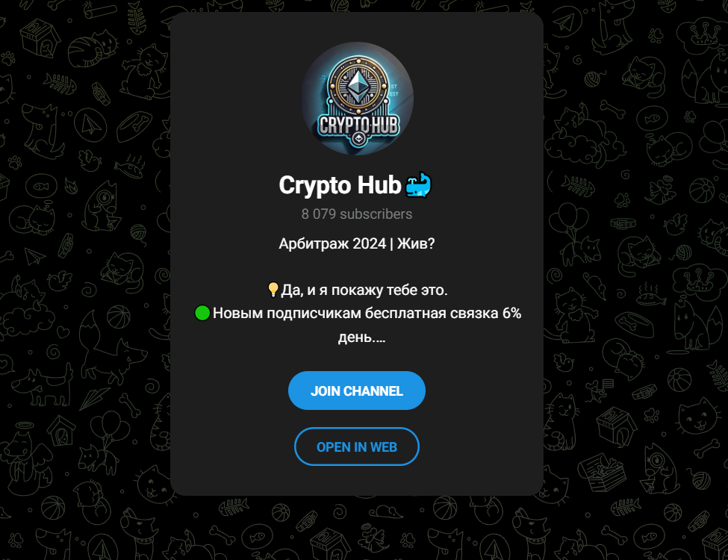Click the 8 079 subscribers count
Viewport: 728px width, 560px height.
(x=357, y=214)
